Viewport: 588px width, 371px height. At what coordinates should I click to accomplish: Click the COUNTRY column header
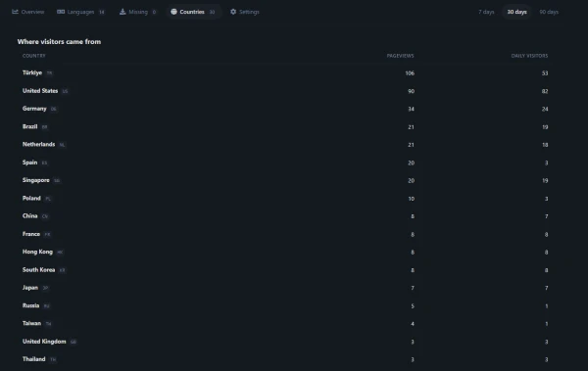point(33,56)
